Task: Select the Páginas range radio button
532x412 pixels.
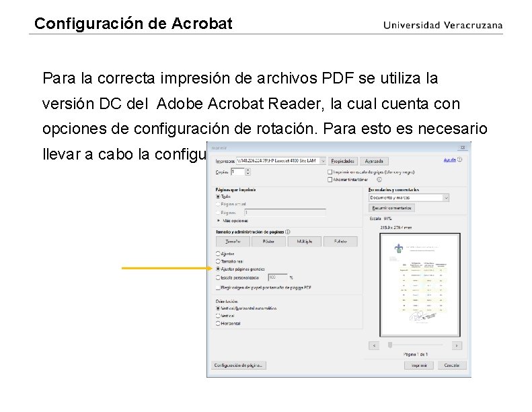Action: click(218, 213)
